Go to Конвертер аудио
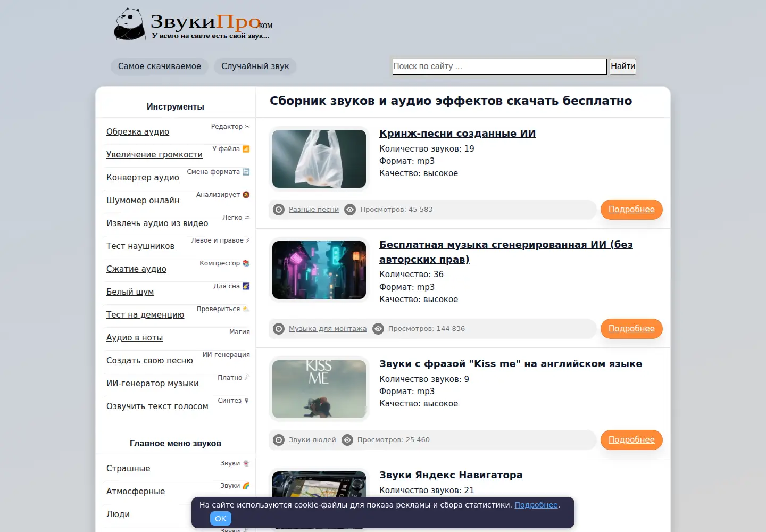The height and width of the screenshot is (532, 766). point(143,178)
